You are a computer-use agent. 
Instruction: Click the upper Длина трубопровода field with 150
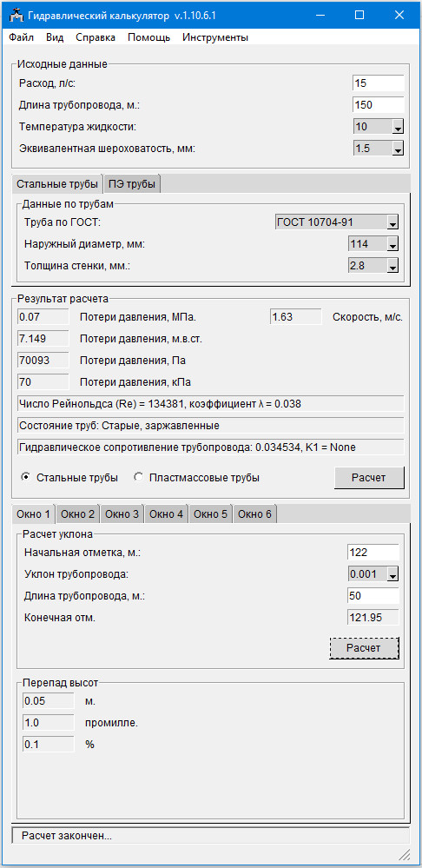click(x=379, y=104)
